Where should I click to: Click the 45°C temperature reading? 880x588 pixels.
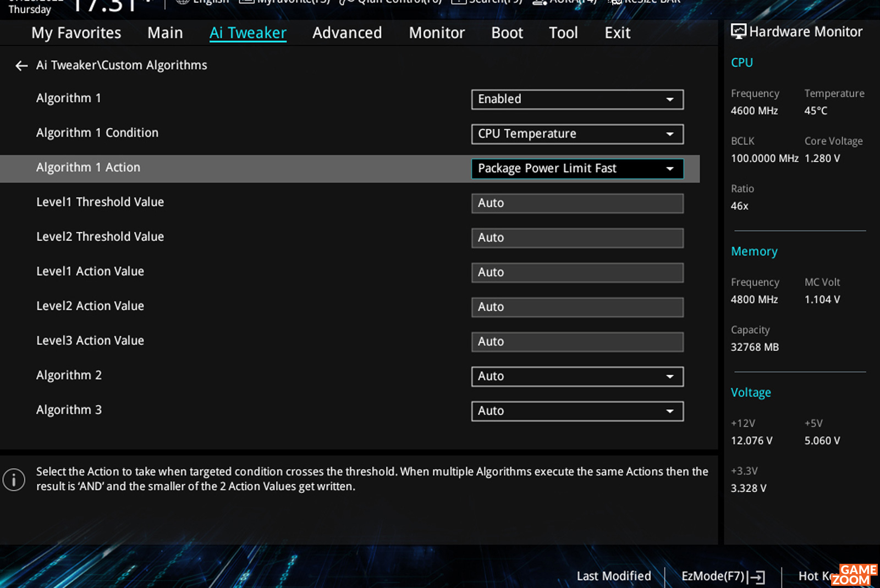[x=816, y=111]
